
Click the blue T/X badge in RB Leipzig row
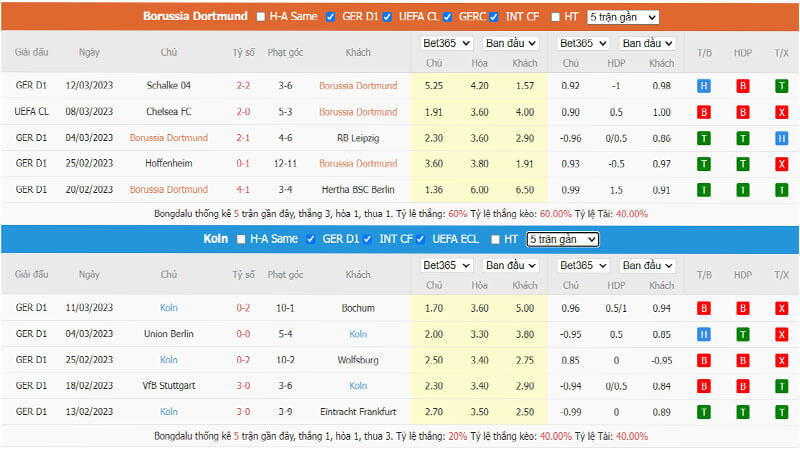tap(781, 138)
